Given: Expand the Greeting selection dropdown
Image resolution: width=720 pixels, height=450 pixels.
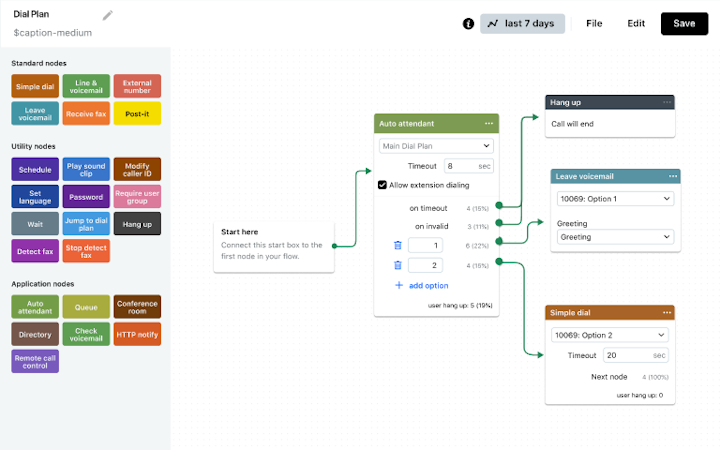Looking at the screenshot, I should 612,238.
